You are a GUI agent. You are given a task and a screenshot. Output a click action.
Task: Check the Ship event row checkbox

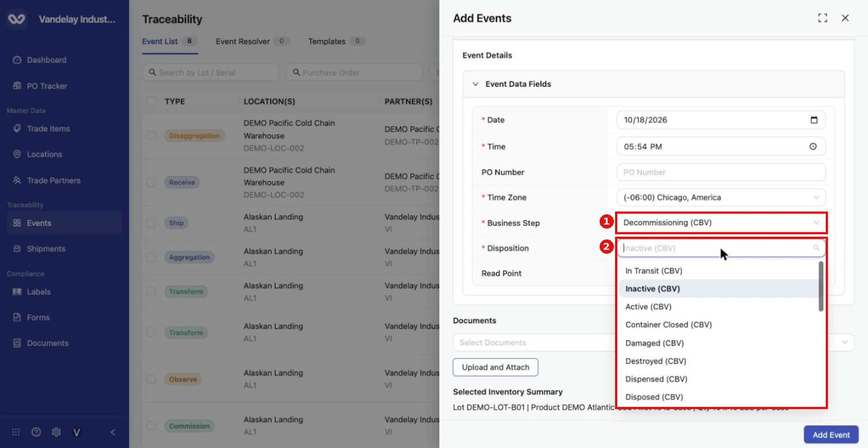click(151, 223)
